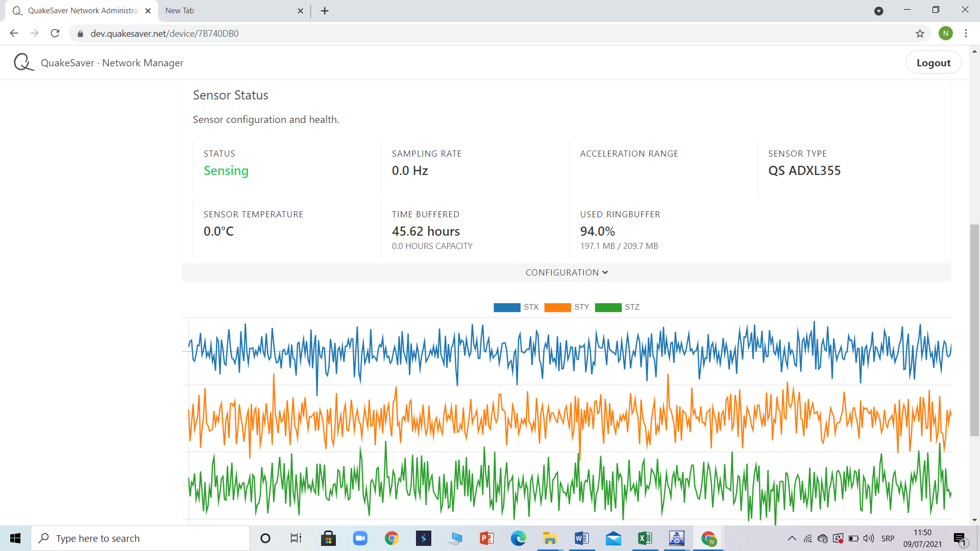The height and width of the screenshot is (551, 980).
Task: Reload the current page
Action: coord(55,33)
